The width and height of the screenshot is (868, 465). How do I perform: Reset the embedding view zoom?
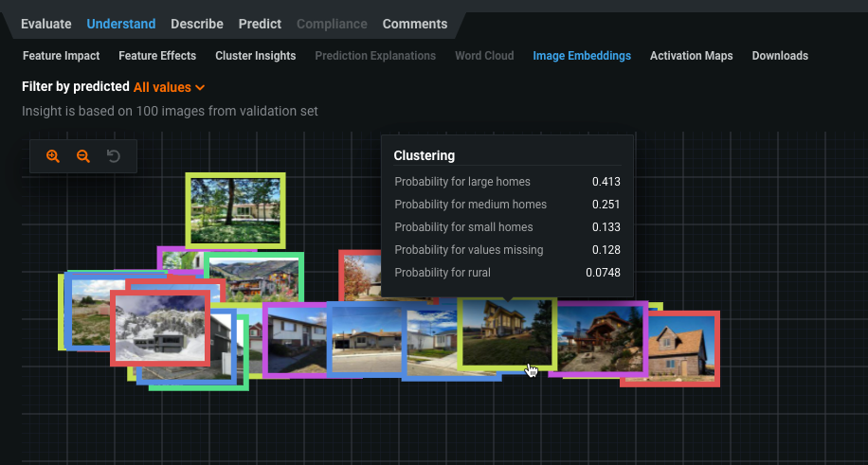pyautogui.click(x=114, y=156)
